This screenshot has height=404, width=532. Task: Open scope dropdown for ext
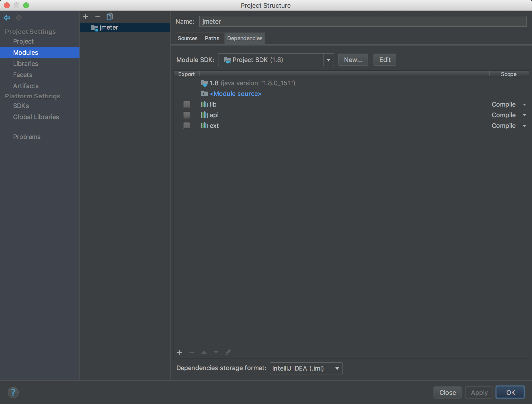tap(524, 126)
